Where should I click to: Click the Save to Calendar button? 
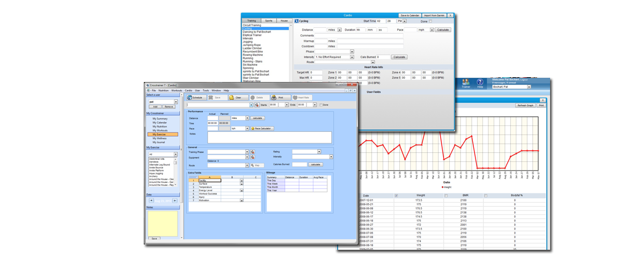pos(410,16)
